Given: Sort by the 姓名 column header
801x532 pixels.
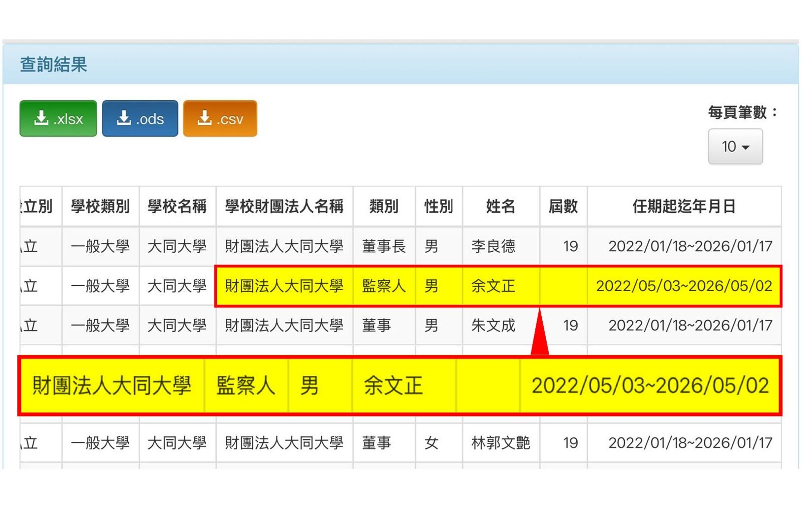Looking at the screenshot, I should (x=501, y=206).
